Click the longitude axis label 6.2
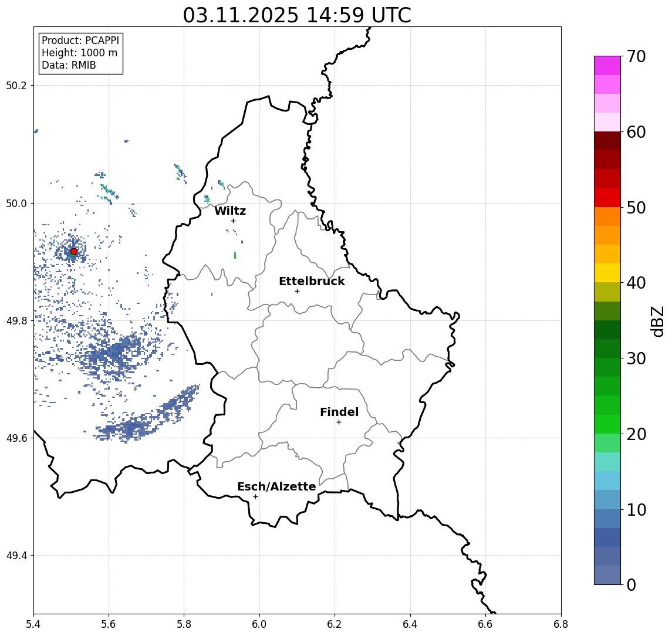The width and height of the screenshot is (672, 636). pyautogui.click(x=335, y=624)
